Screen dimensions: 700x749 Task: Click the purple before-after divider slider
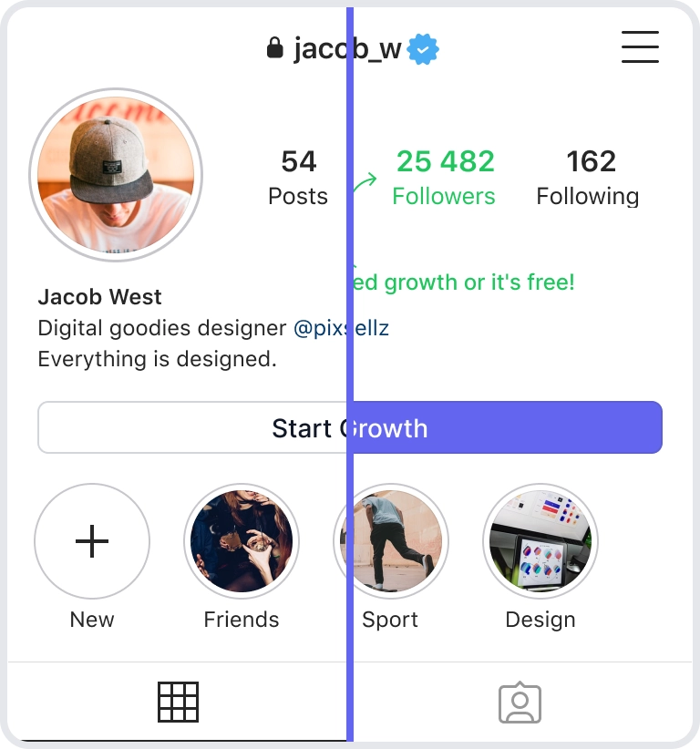pyautogui.click(x=350, y=374)
